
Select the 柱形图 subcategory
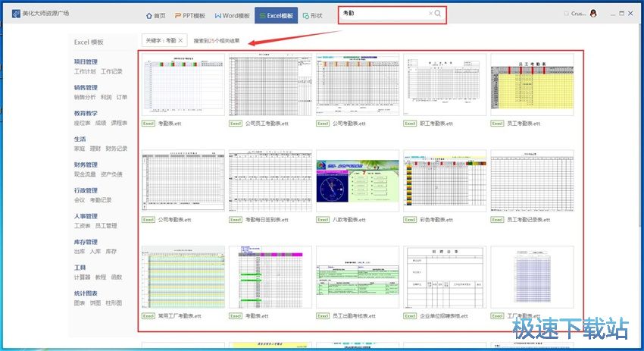(x=114, y=303)
